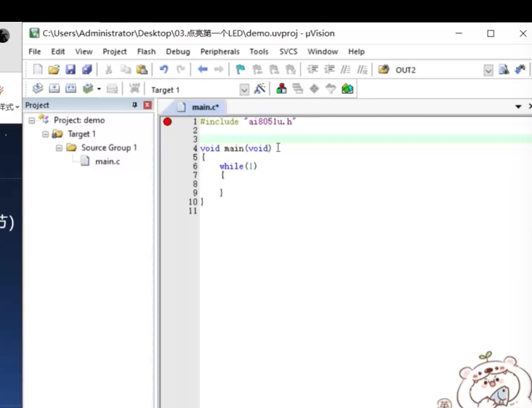Click the Copy icon

[x=126, y=70]
